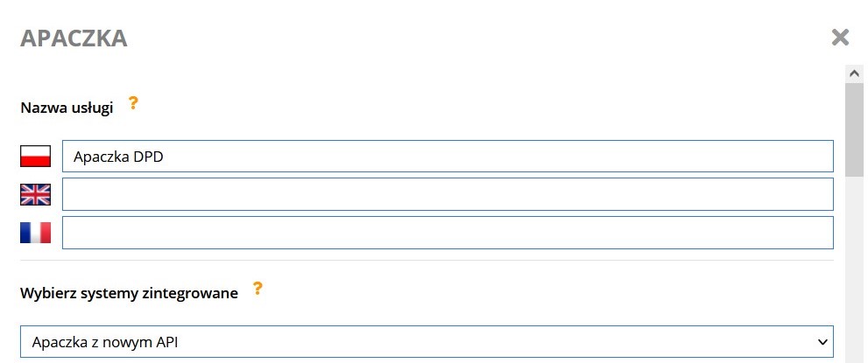Click the French flag icon
868x363 pixels.
tap(35, 233)
